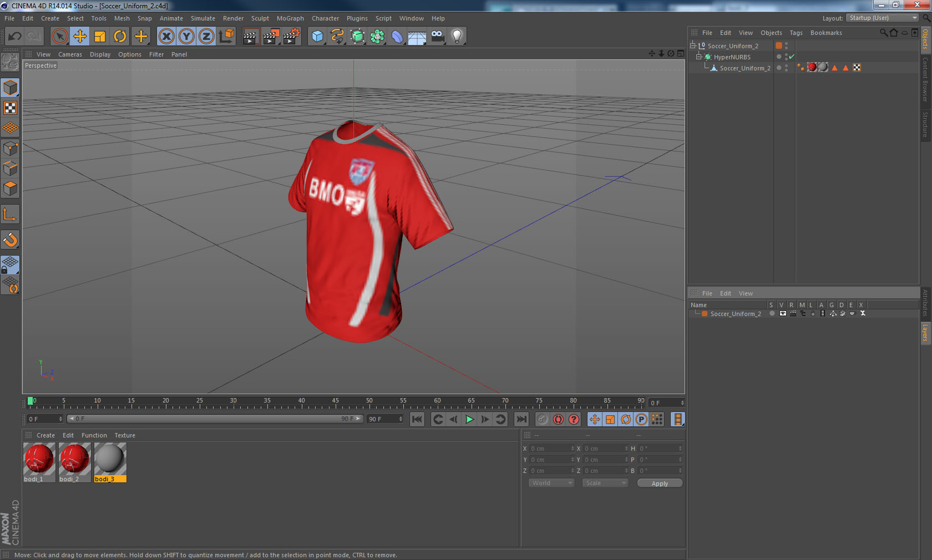Toggle Y axis lock
This screenshot has height=560, width=932.
[186, 37]
